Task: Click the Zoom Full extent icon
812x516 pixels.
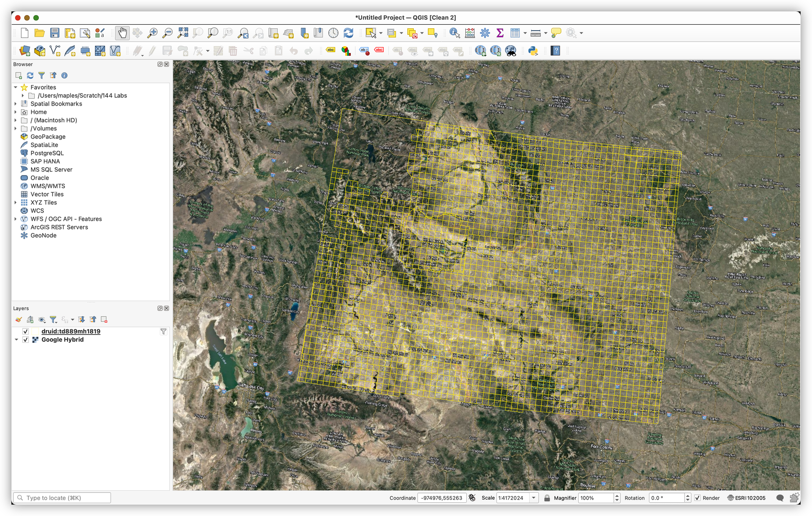Action: (183, 33)
